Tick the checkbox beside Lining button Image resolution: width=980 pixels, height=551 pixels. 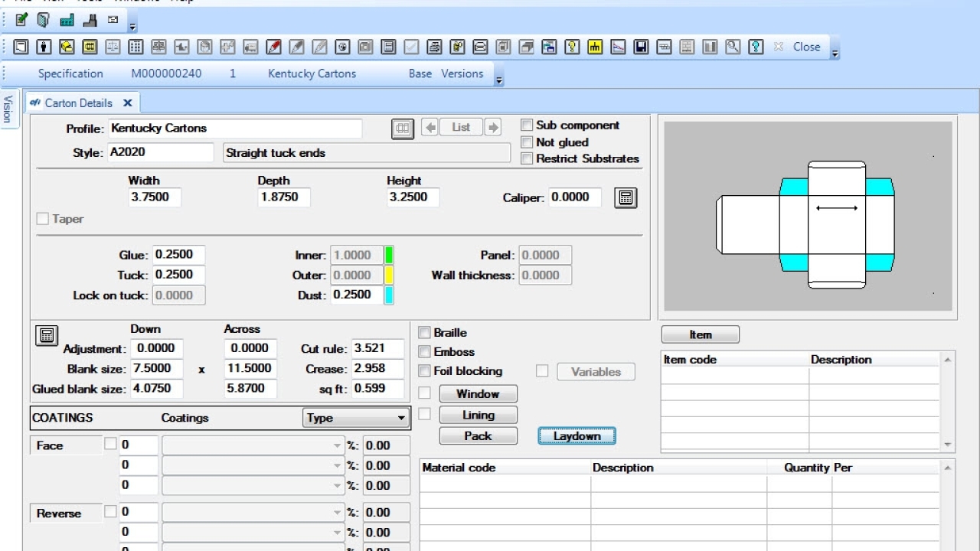click(424, 414)
